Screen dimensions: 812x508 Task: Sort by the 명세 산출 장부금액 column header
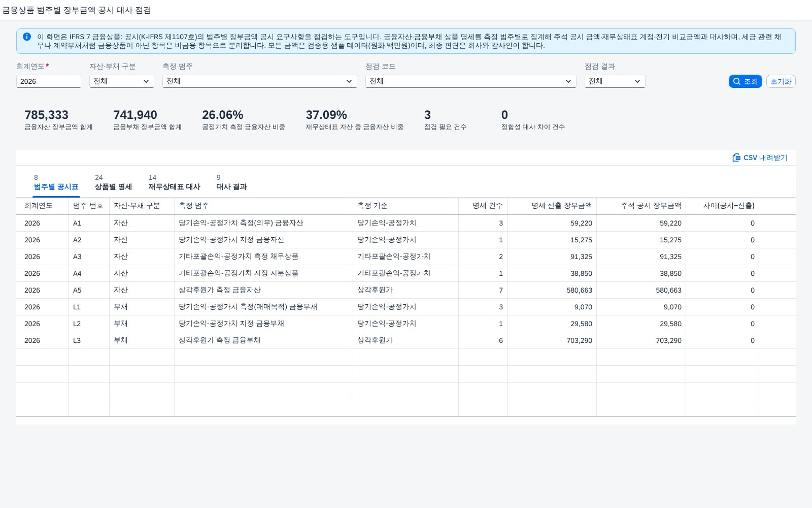552,206
